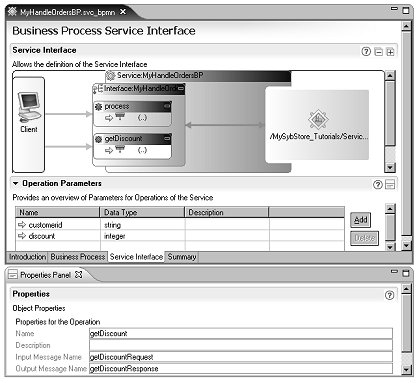Collapse all with minus icon in Service Interface header
This screenshot has width=417, height=383.
tap(379, 52)
